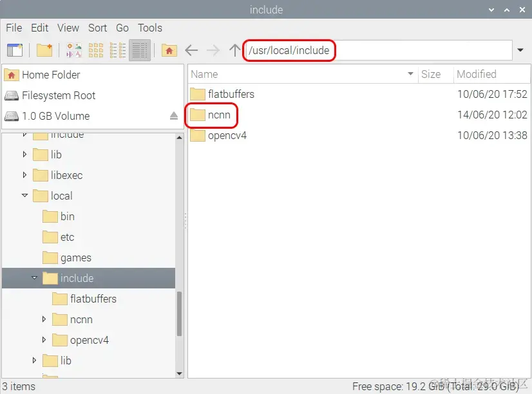
Task: Open the Edit menu
Action: (x=40, y=28)
